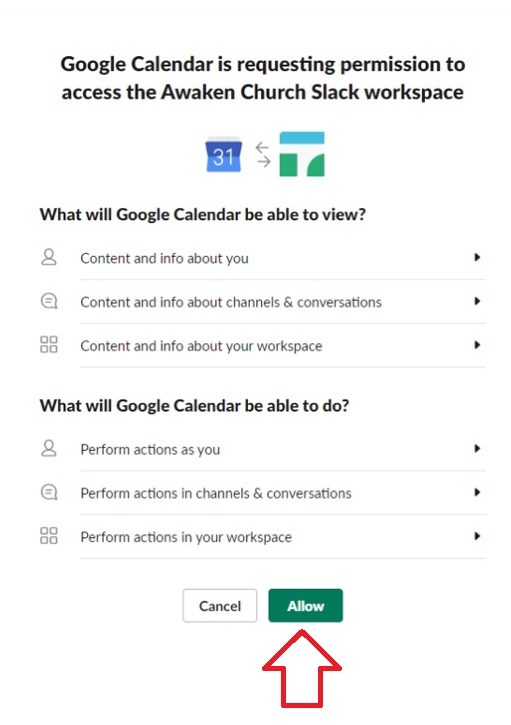Expand arrow for actions in your workspace
Viewport: 511px width, 725px height.
click(477, 536)
